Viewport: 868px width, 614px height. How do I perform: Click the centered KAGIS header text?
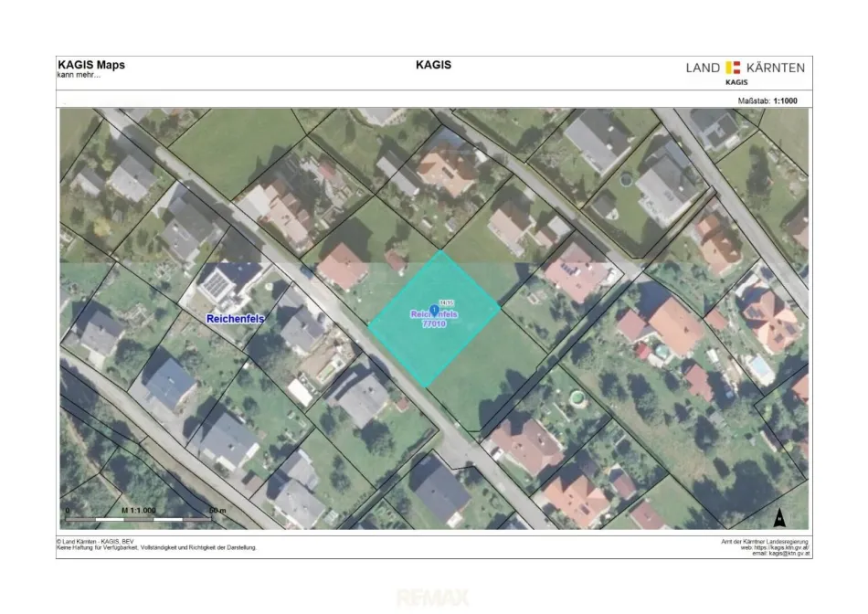(x=433, y=65)
